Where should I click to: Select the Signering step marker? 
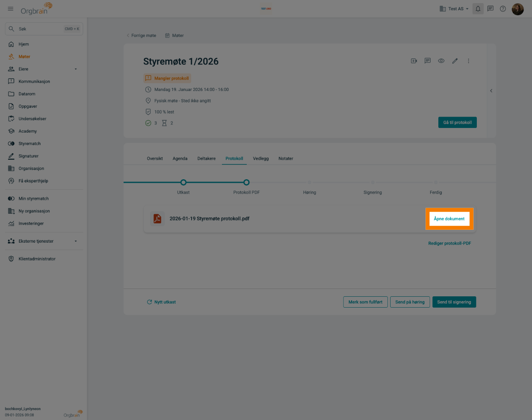click(373, 182)
